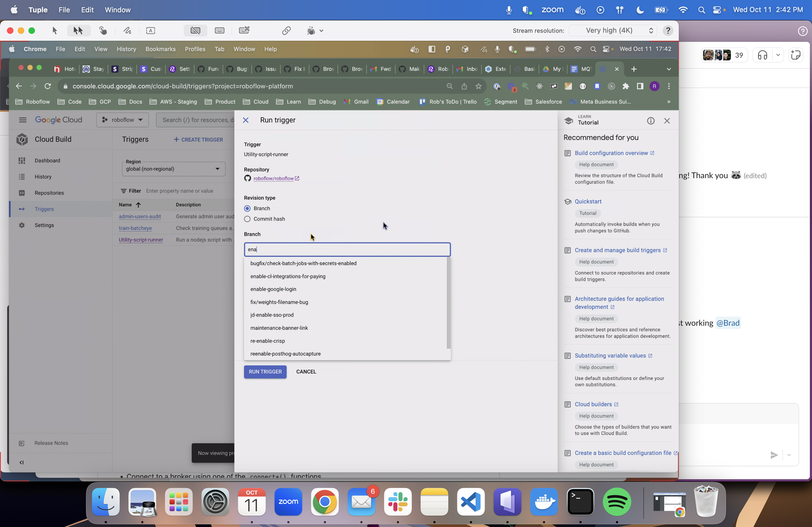Screen dimensions: 812x527
Task: Click the Tuple copy link icon
Action: (286, 31)
